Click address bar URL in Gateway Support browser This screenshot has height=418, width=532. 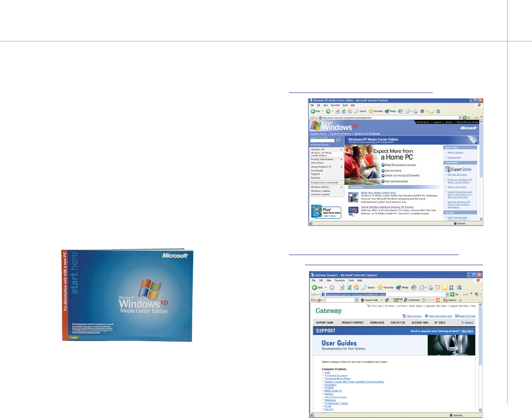[x=356, y=294]
